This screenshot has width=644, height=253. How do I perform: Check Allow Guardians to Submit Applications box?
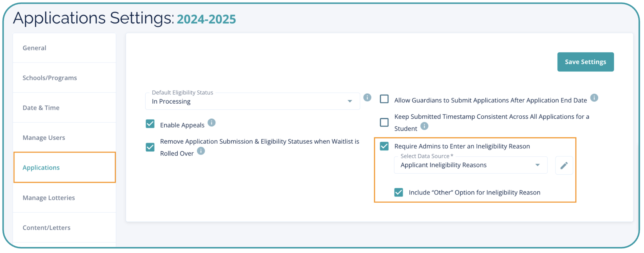coord(384,99)
